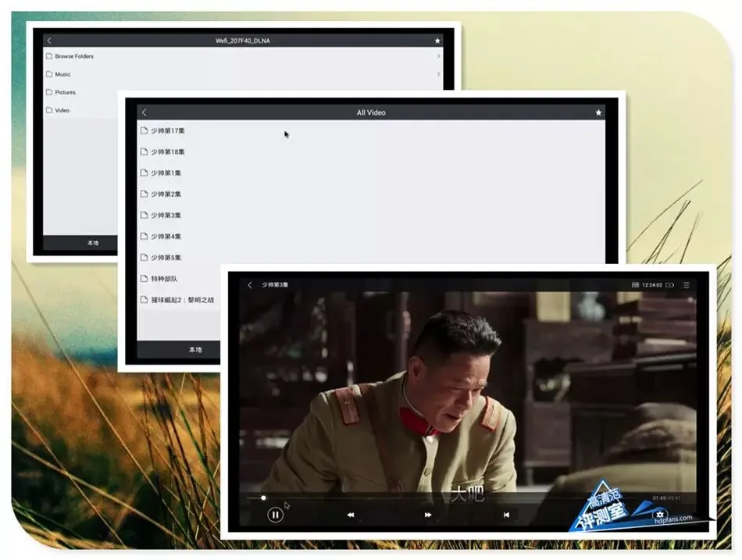Open 少帅第1集 in All Video
This screenshot has width=742, height=560.
click(166, 173)
